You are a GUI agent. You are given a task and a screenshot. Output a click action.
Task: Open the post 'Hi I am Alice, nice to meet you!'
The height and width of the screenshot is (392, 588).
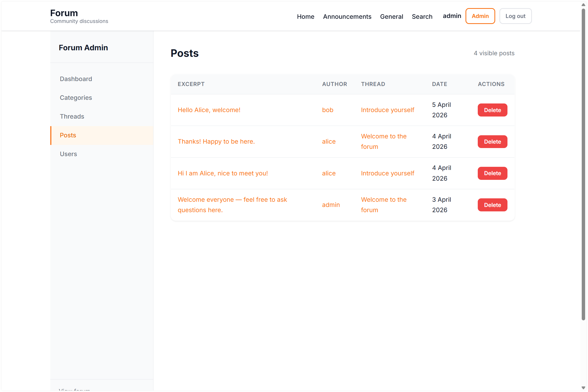(x=223, y=173)
